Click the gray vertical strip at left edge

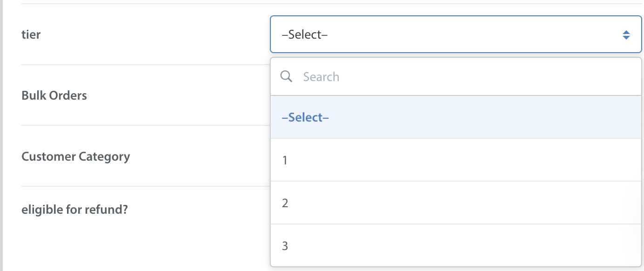tap(1, 135)
